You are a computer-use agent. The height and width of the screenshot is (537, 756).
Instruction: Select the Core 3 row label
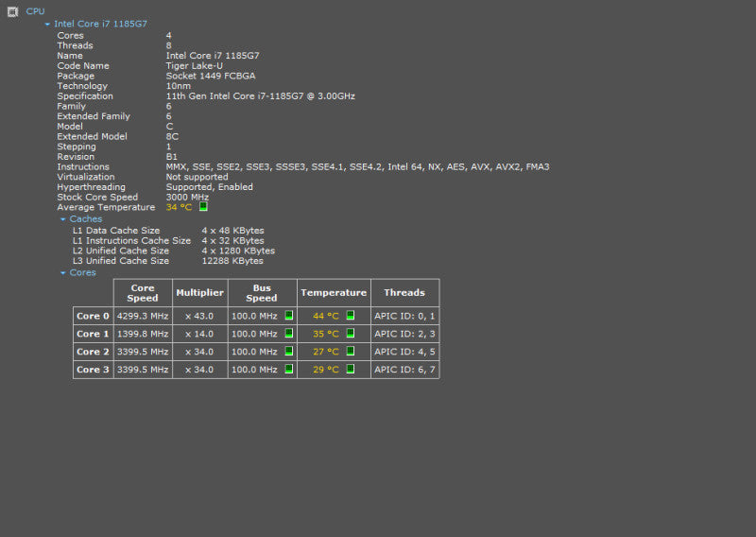[93, 370]
